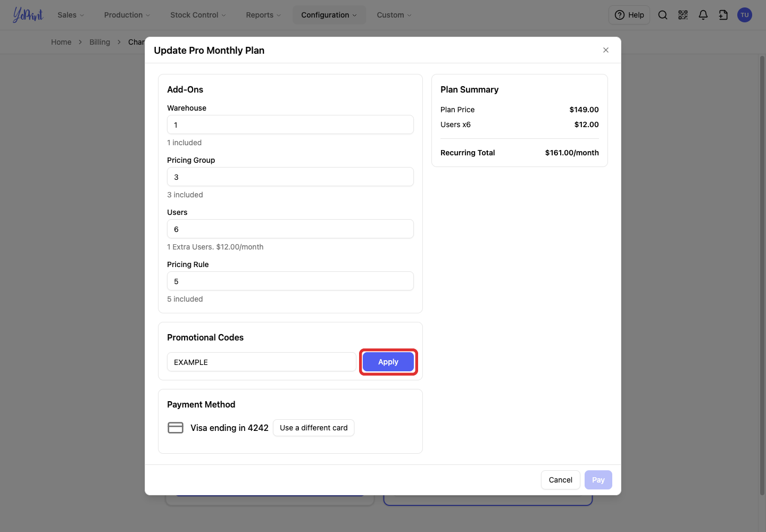Click the YoPrint logo

pyautogui.click(x=28, y=15)
